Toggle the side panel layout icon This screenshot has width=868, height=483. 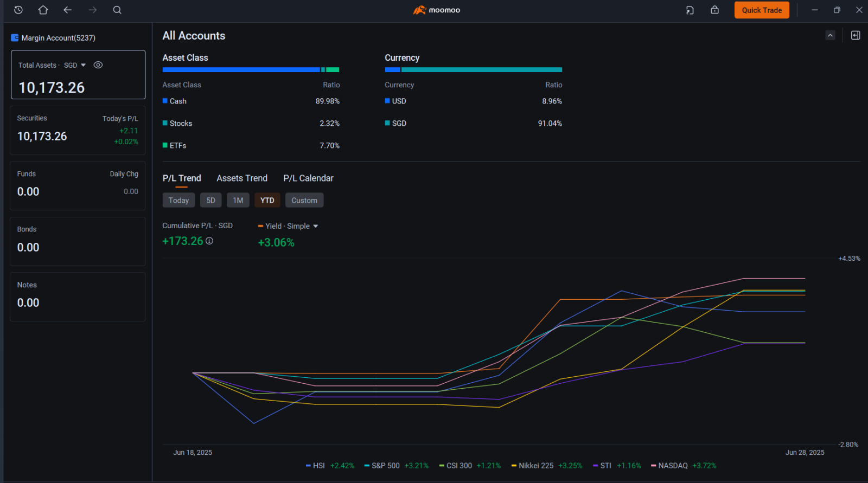pyautogui.click(x=856, y=35)
